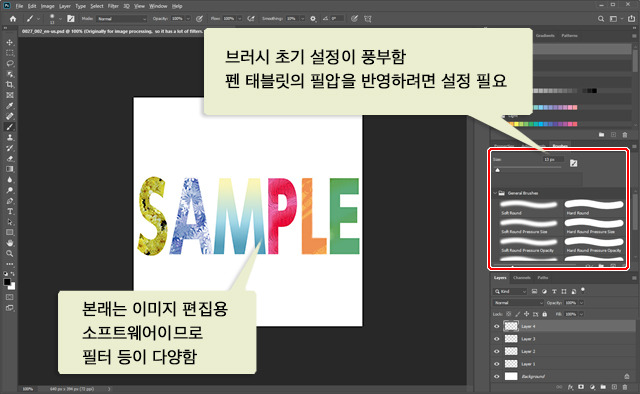The width and height of the screenshot is (640, 394).
Task: Toggle airbrush-style build-up button
Action: [x=251, y=19]
